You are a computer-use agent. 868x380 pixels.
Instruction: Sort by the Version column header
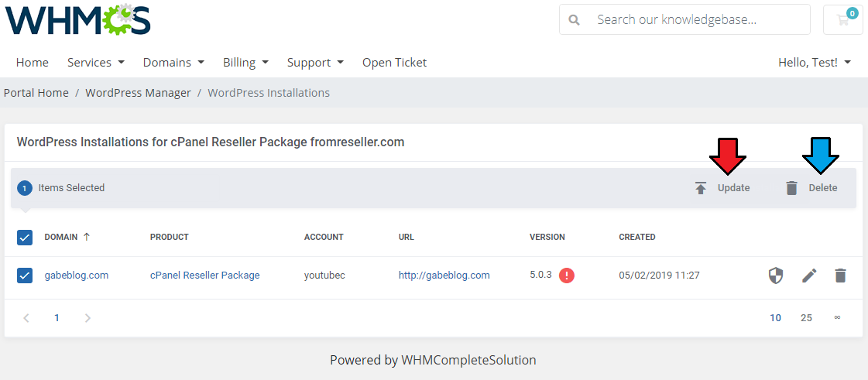point(547,237)
